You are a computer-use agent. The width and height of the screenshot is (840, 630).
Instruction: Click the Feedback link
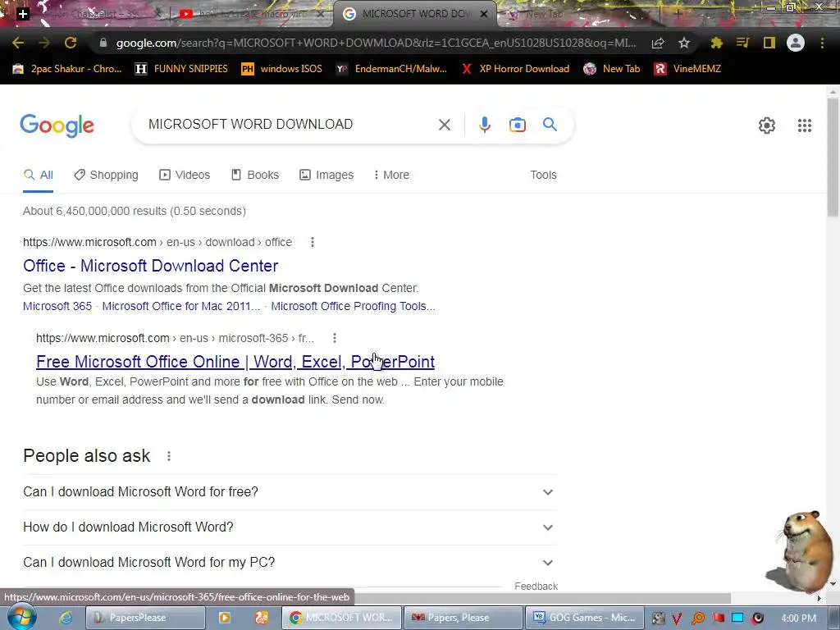536,586
